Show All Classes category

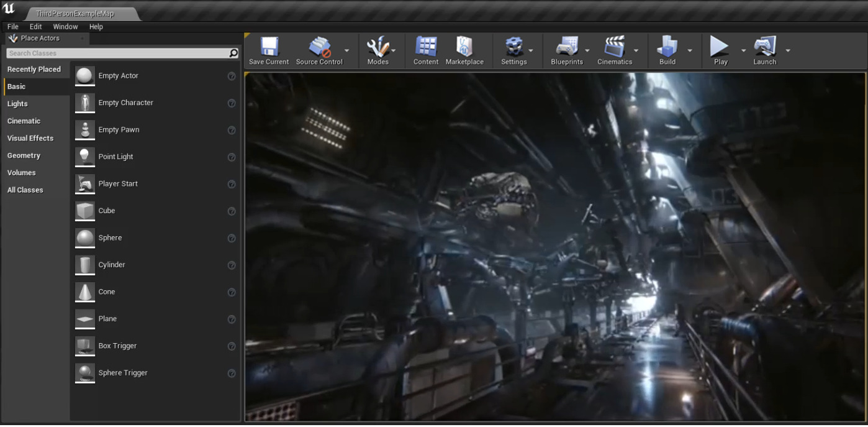coord(25,190)
